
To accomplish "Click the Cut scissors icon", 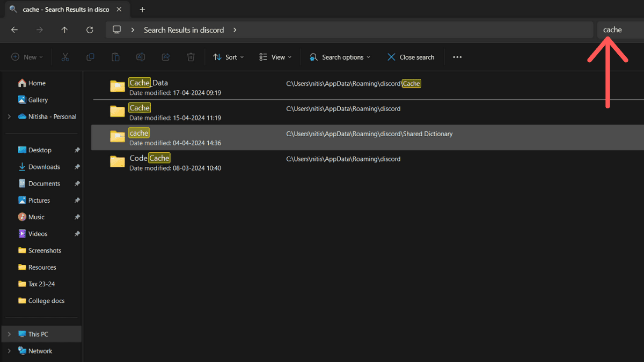I will coord(65,57).
